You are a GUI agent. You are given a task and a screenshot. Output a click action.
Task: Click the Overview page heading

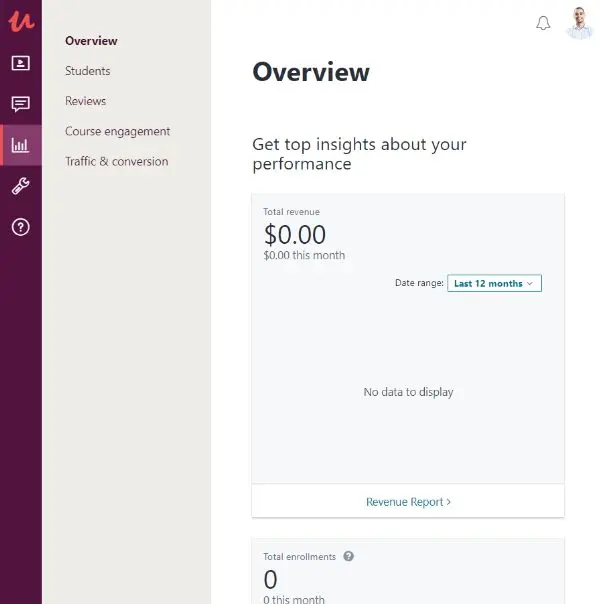click(311, 72)
